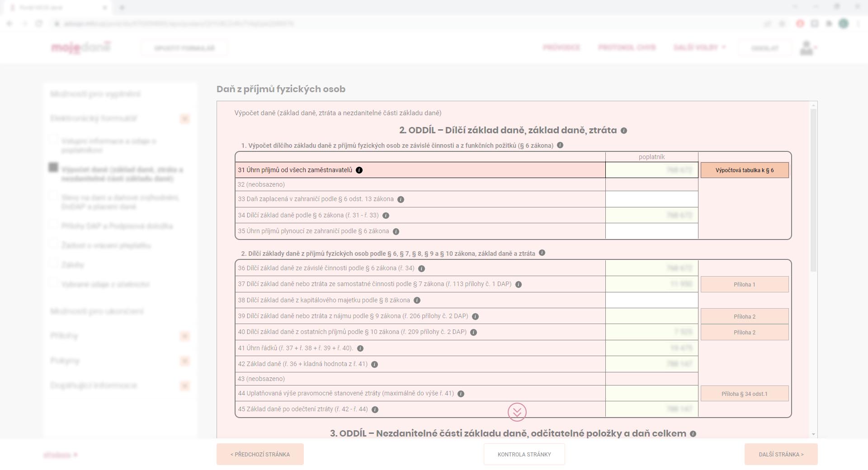Show info for row 44 Uplatňovaná výše ztráty
The image size is (868, 470).
click(x=461, y=394)
